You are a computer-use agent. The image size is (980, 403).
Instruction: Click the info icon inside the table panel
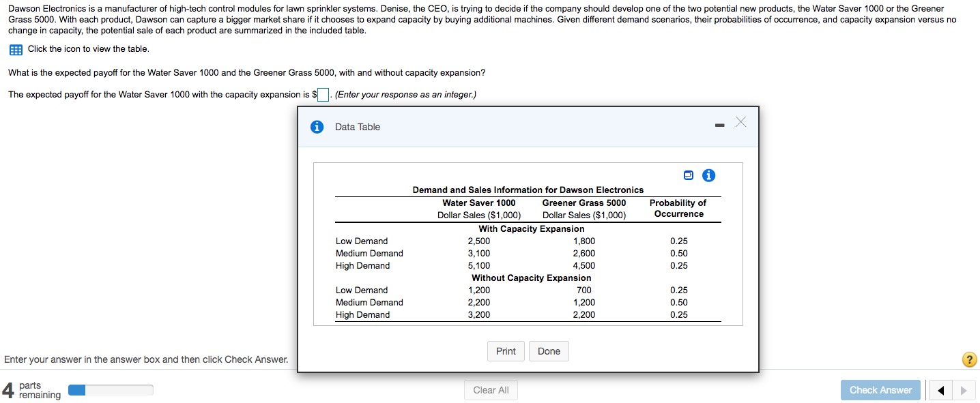[x=709, y=176]
